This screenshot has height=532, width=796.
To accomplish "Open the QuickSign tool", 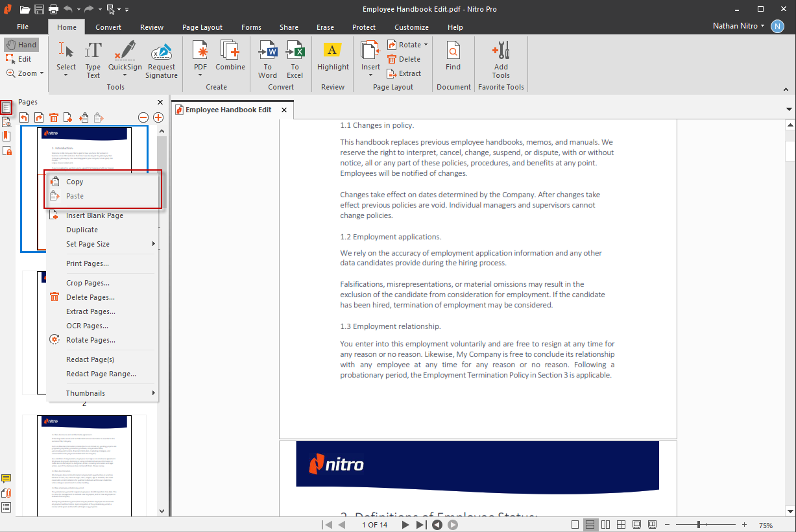I will tap(125, 58).
